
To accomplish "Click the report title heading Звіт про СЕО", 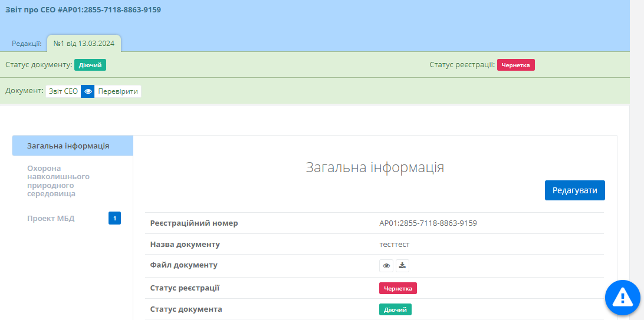I will click(x=83, y=10).
